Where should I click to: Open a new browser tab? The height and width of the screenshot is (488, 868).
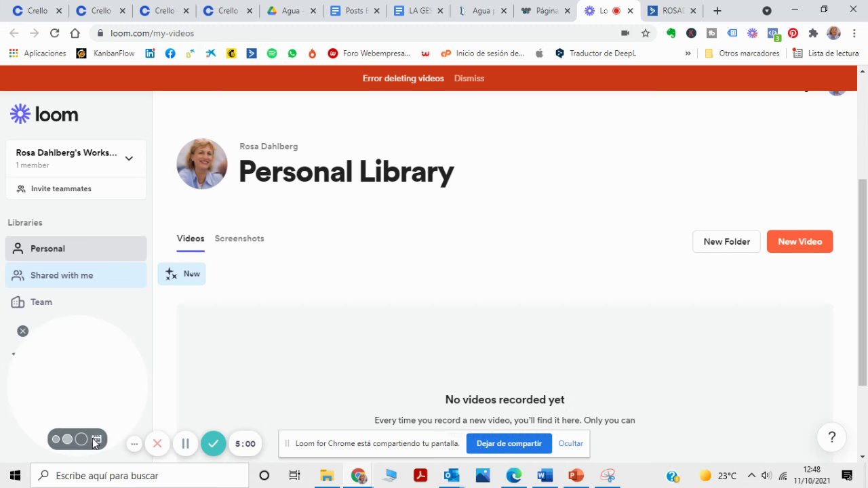[x=717, y=11]
